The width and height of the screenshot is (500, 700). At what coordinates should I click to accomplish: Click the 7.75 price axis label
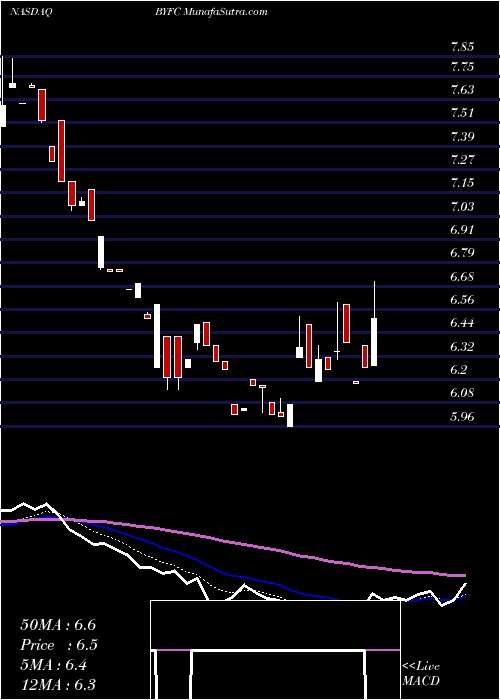point(462,67)
